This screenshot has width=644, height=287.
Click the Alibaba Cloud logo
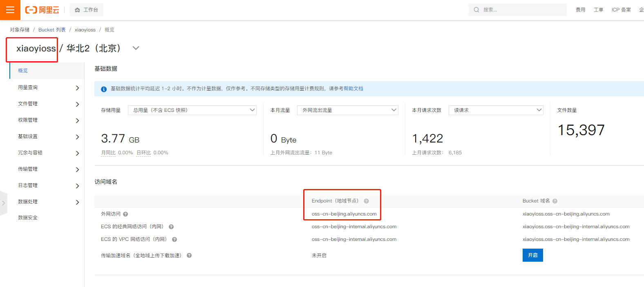pos(42,10)
